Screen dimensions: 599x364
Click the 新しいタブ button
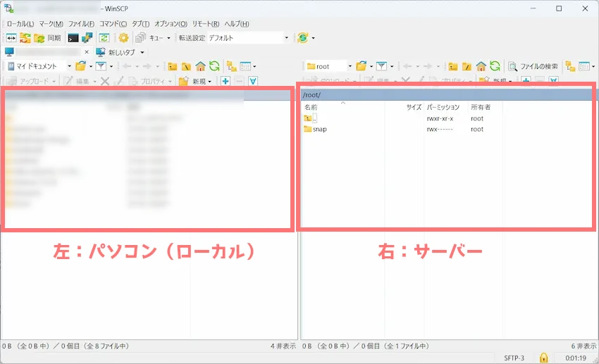pyautogui.click(x=116, y=52)
